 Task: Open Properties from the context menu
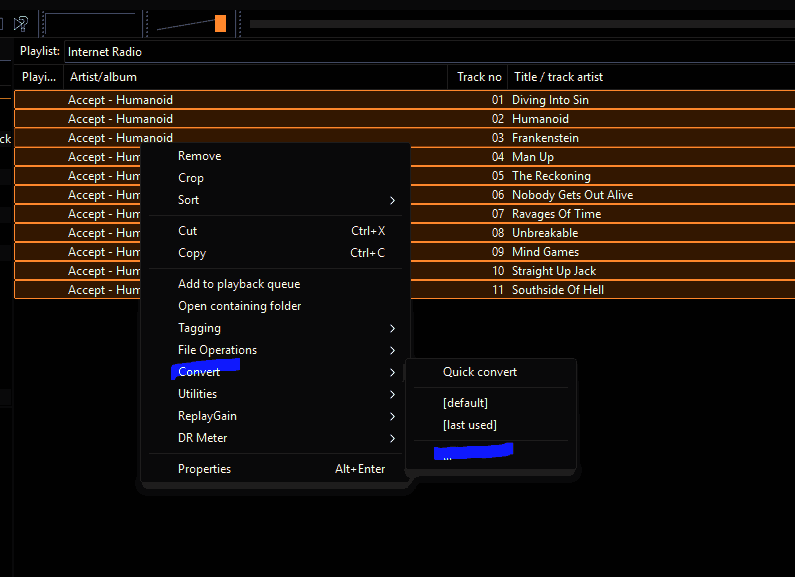204,469
